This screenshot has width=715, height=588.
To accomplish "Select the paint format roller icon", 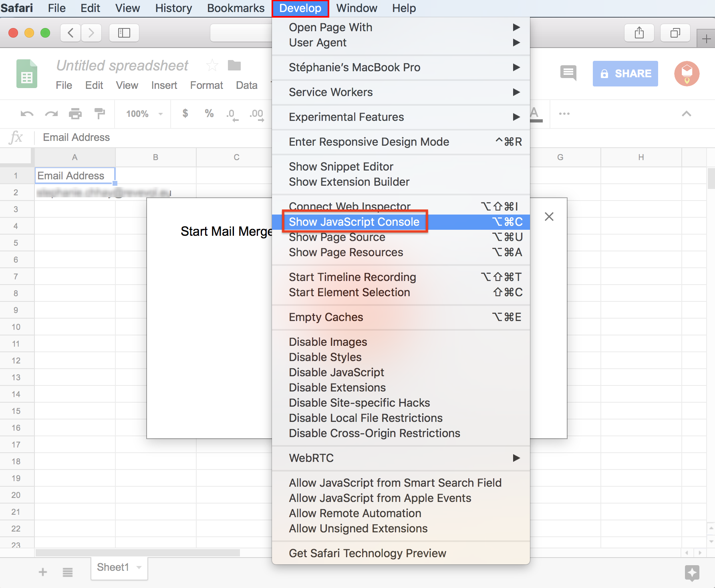I will point(99,114).
